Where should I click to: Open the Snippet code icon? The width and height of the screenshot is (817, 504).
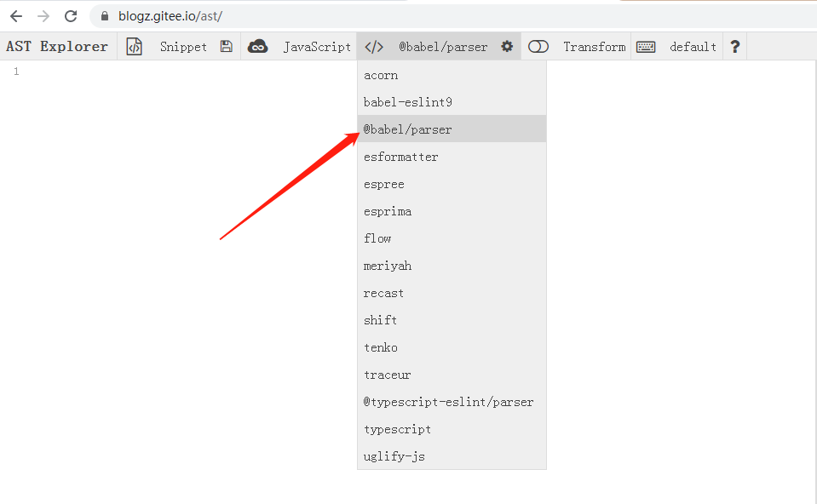click(x=134, y=47)
